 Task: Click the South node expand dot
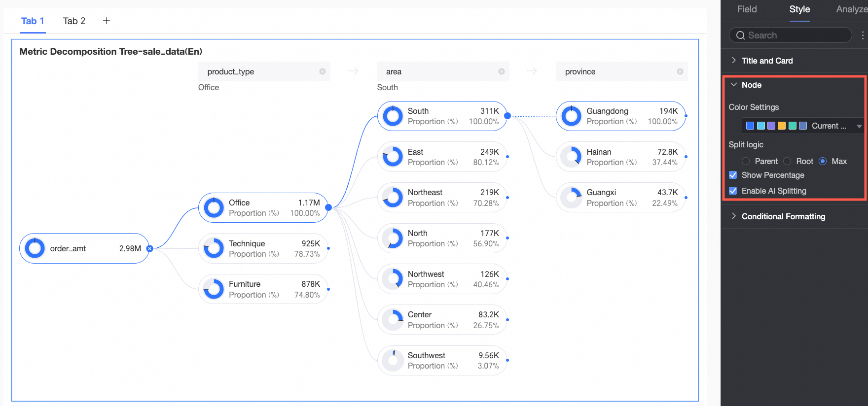(x=507, y=116)
